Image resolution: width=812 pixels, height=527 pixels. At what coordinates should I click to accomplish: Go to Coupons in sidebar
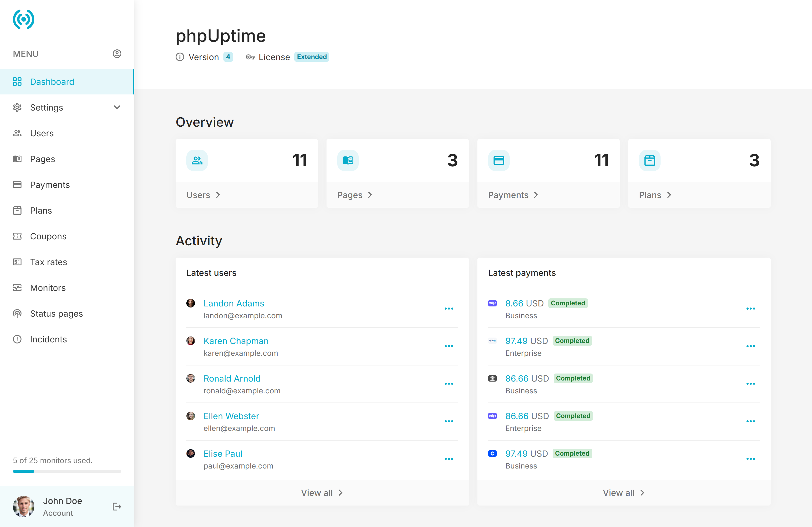point(48,236)
